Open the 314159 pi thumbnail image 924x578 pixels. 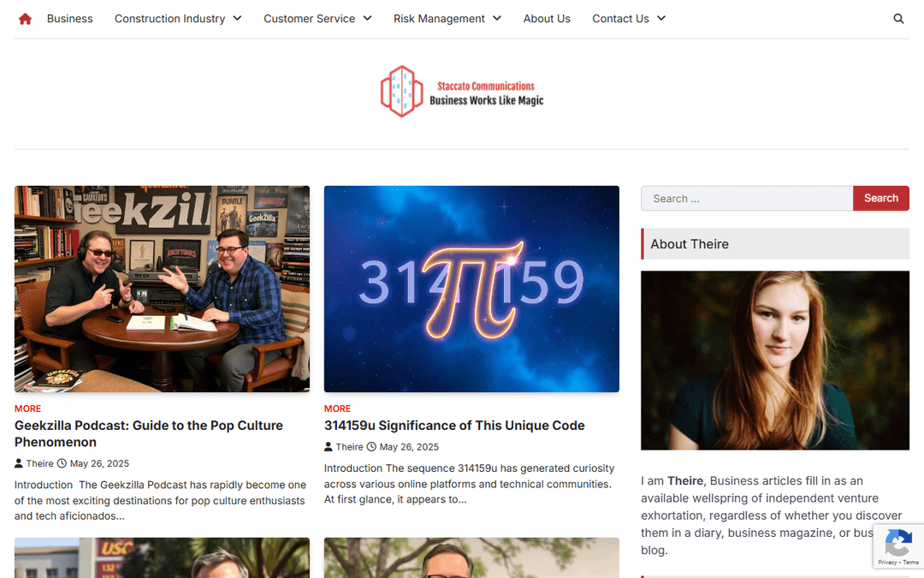click(471, 289)
